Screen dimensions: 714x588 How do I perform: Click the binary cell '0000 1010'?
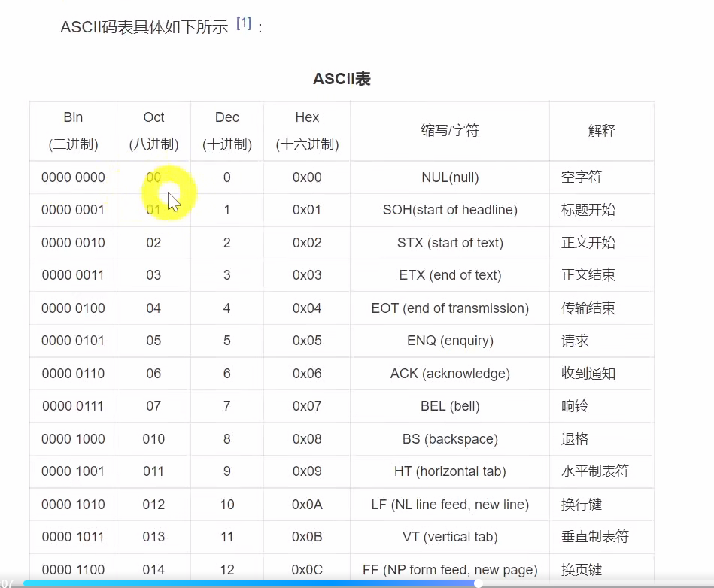tap(73, 505)
